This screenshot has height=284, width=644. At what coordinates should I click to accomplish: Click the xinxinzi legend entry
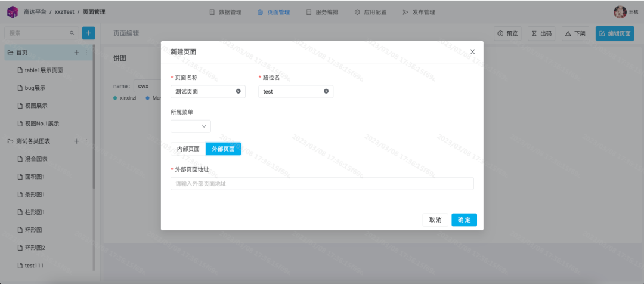pos(125,98)
